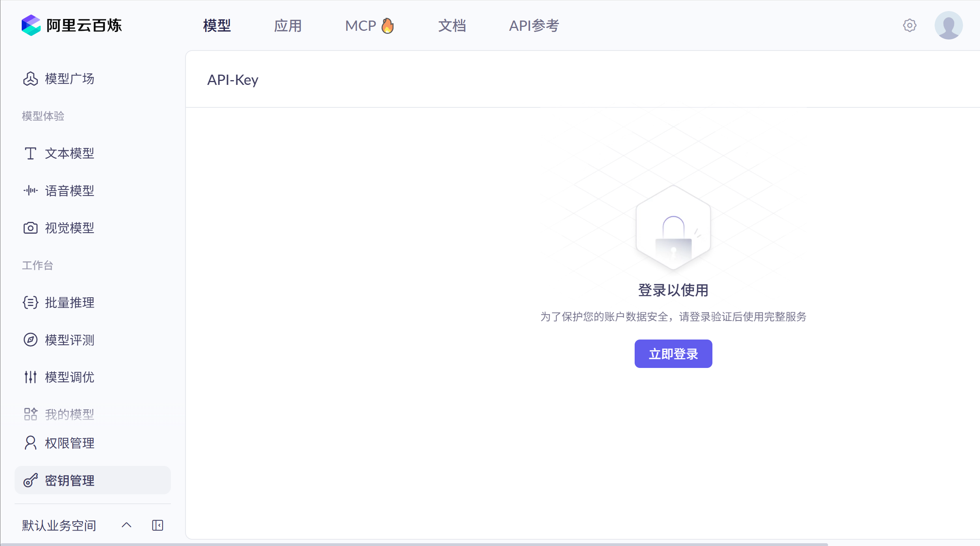980x546 pixels.
Task: Collapse the 默认业务空间 section
Action: coord(126,525)
